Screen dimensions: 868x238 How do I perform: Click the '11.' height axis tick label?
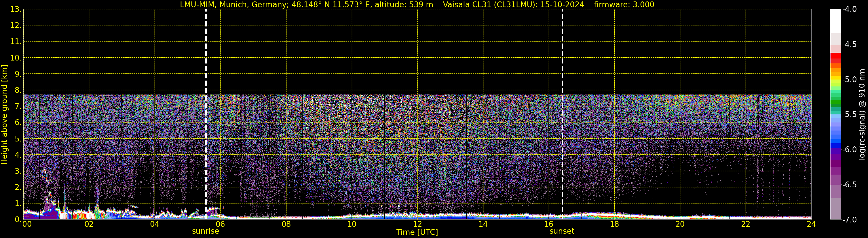pyautogui.click(x=16, y=41)
